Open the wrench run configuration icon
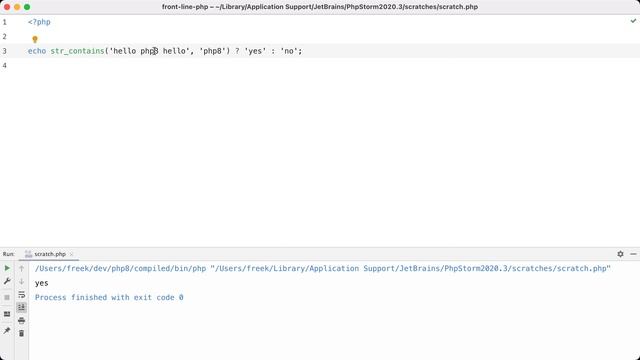The width and height of the screenshot is (640, 360). click(7, 281)
